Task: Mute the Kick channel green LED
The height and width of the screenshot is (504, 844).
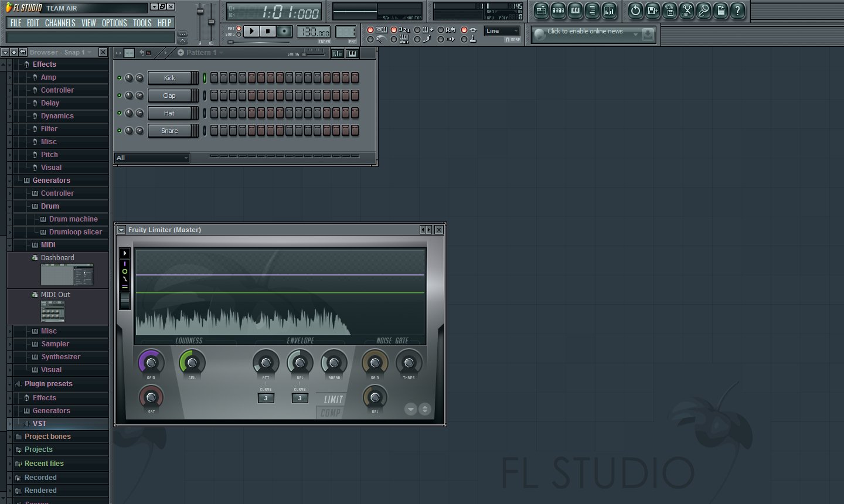Action: pyautogui.click(x=120, y=78)
